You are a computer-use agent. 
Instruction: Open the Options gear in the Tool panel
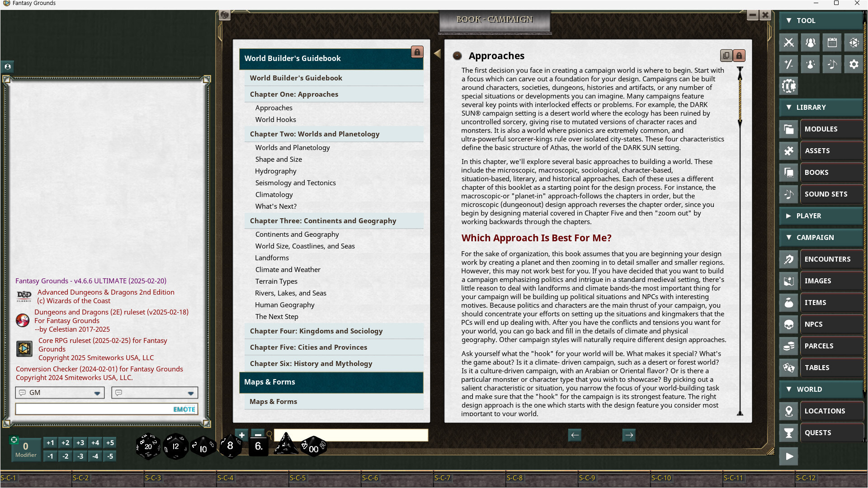click(854, 64)
